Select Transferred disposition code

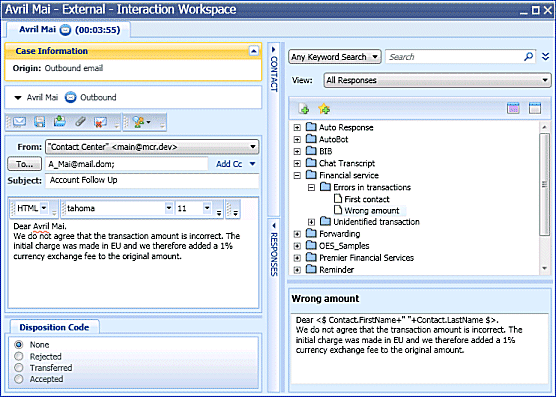coord(19,368)
